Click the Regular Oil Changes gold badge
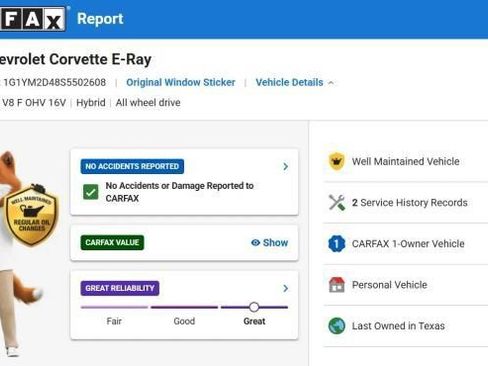Viewport: 488px width, 366px height. pos(32,216)
